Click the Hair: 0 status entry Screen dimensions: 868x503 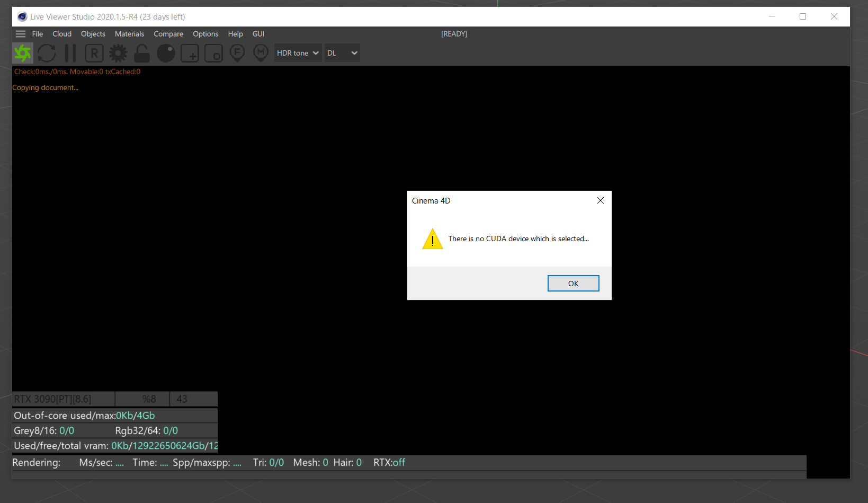347,463
